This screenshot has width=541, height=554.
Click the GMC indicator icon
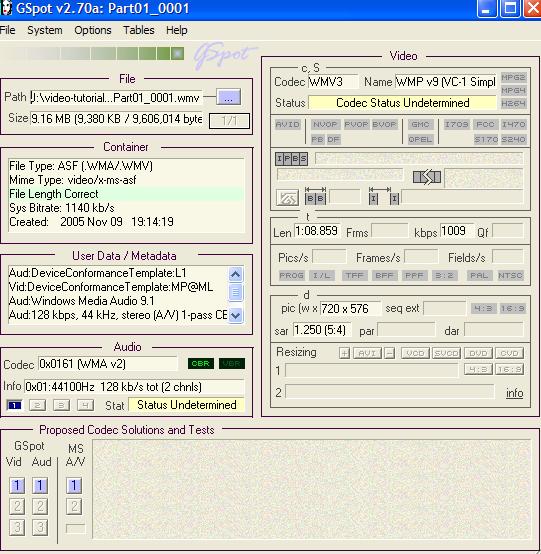420,124
